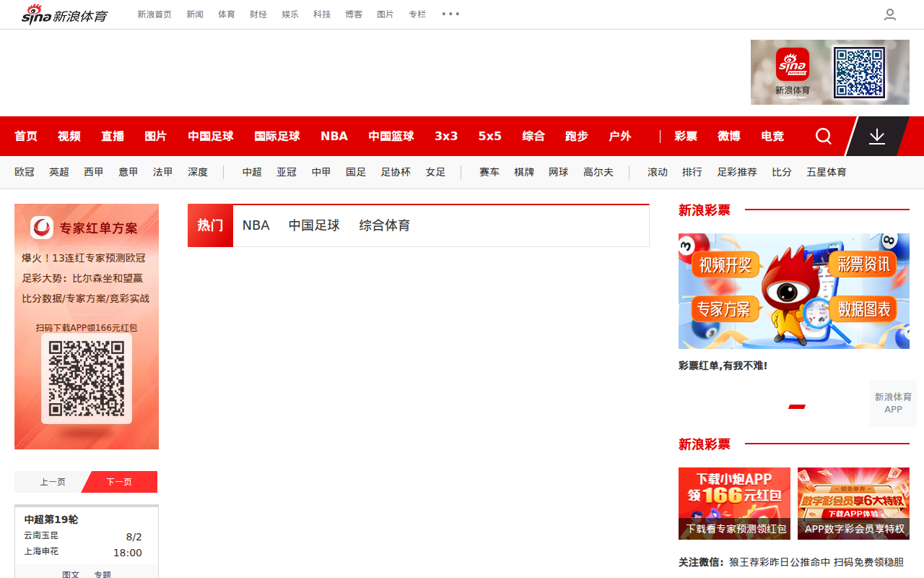The height and width of the screenshot is (578, 924).
Task: Open 上海申花 team name
Action: pos(41,551)
